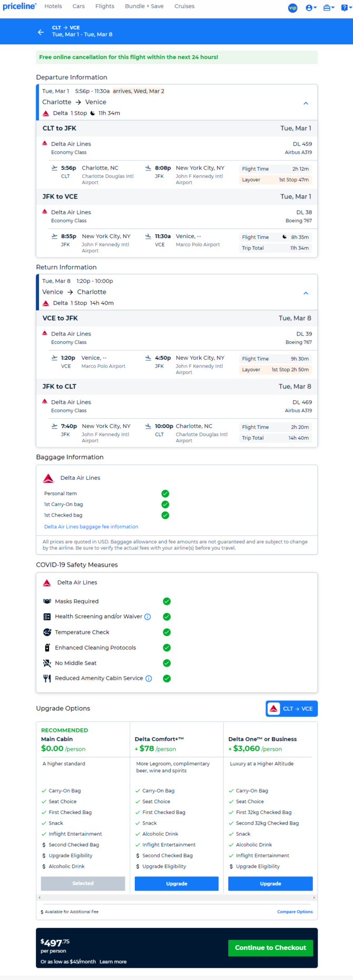
Task: Click the Delta logo beside DL 469
Action: point(45,402)
